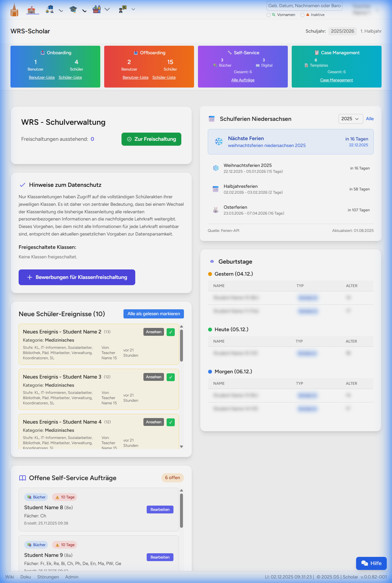
Task: Expand chevron next to graduation cap icon
Action: 84,10
